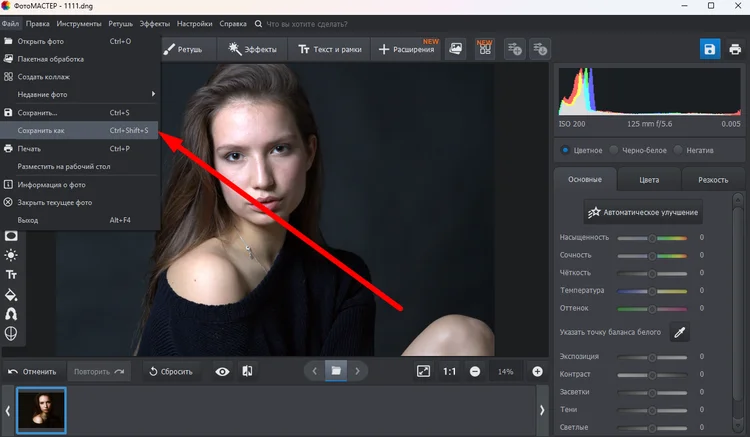Click the Автоматическое улучшение button
The width and height of the screenshot is (750, 437).
click(x=644, y=213)
